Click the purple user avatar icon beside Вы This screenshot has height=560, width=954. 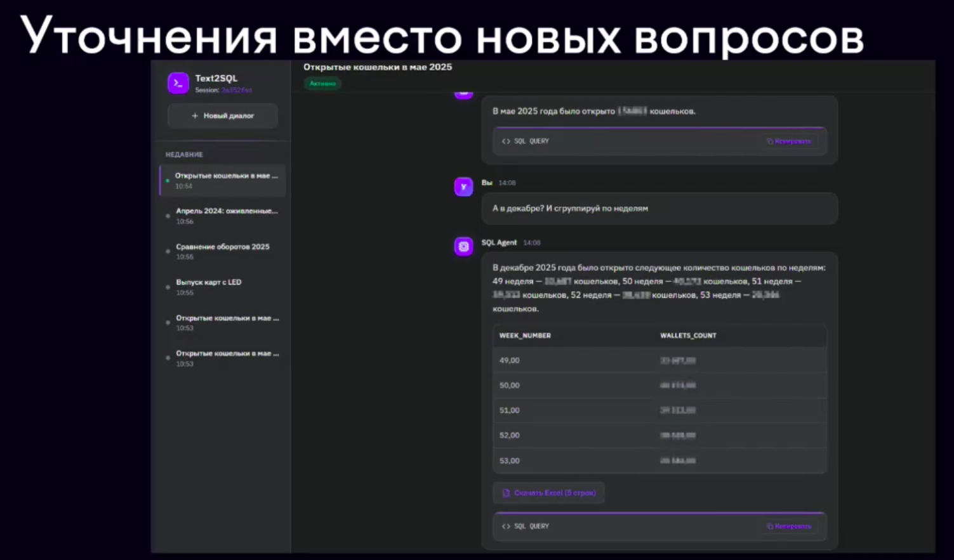coord(463,186)
